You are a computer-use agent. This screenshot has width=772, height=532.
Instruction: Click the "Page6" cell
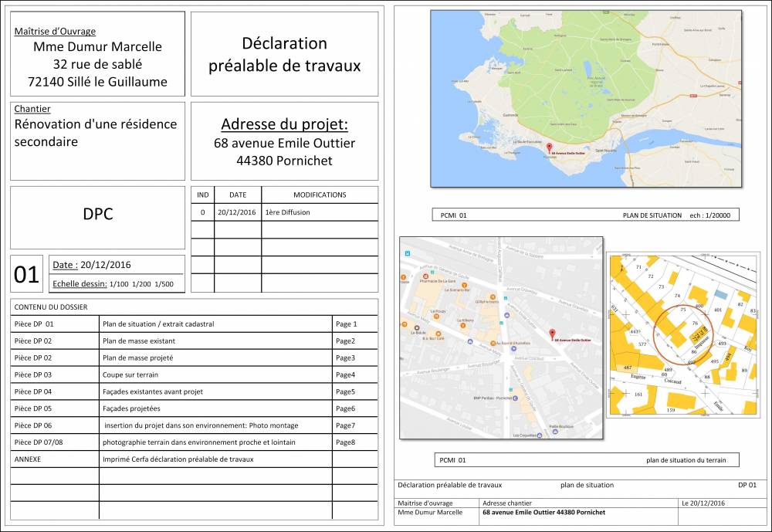346,408
